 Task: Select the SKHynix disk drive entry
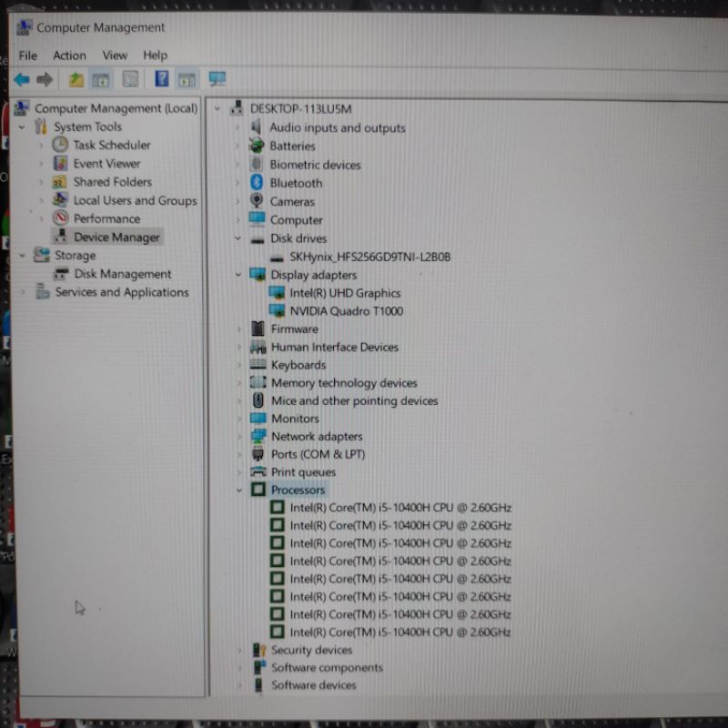click(369, 257)
